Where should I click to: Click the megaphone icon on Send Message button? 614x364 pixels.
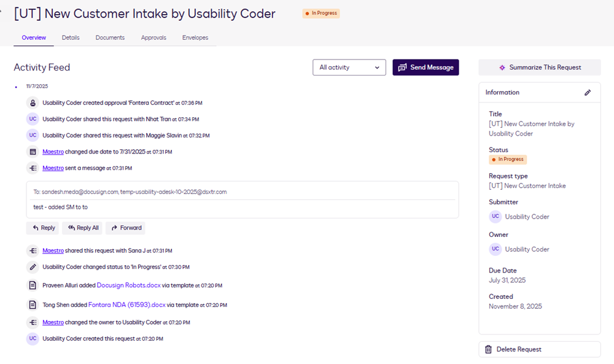[x=402, y=68]
